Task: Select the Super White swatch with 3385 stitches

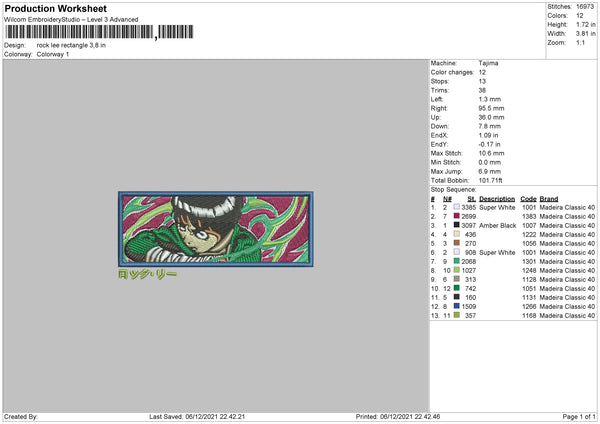Action: click(x=457, y=207)
